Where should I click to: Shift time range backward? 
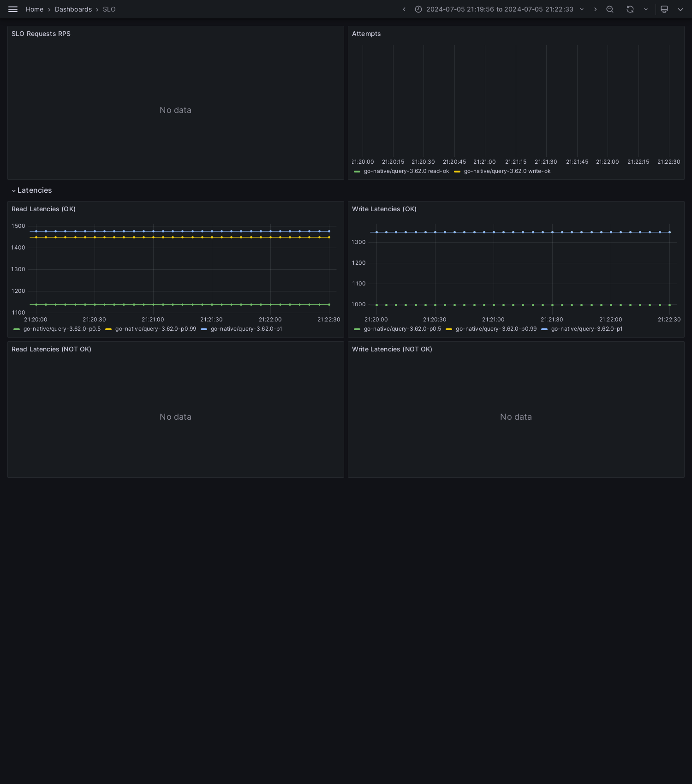click(x=404, y=9)
